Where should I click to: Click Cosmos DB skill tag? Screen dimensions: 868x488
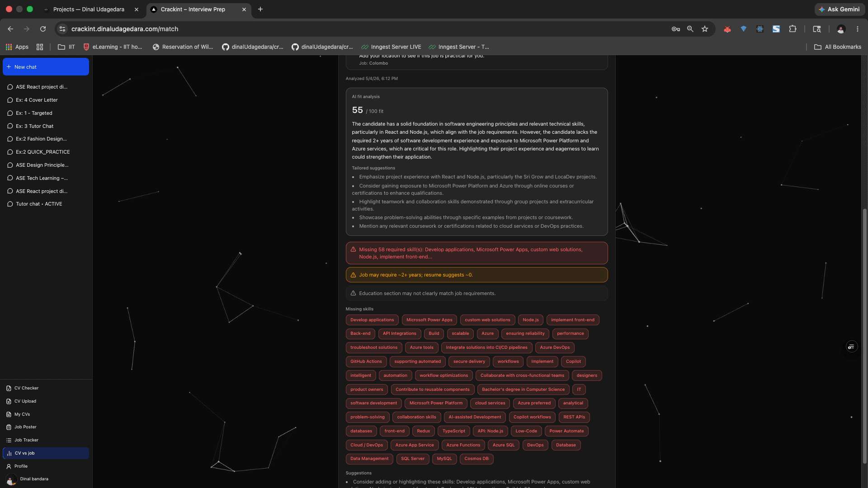[x=476, y=459]
